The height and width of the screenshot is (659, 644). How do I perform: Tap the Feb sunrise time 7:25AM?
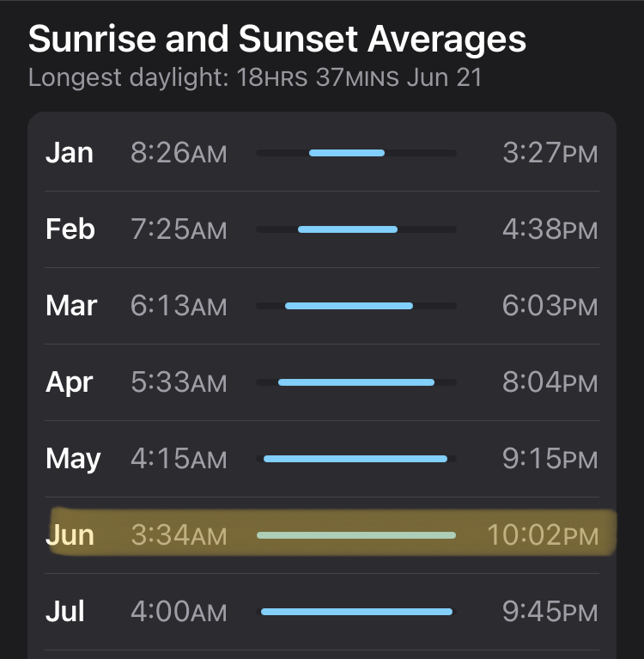point(179,229)
